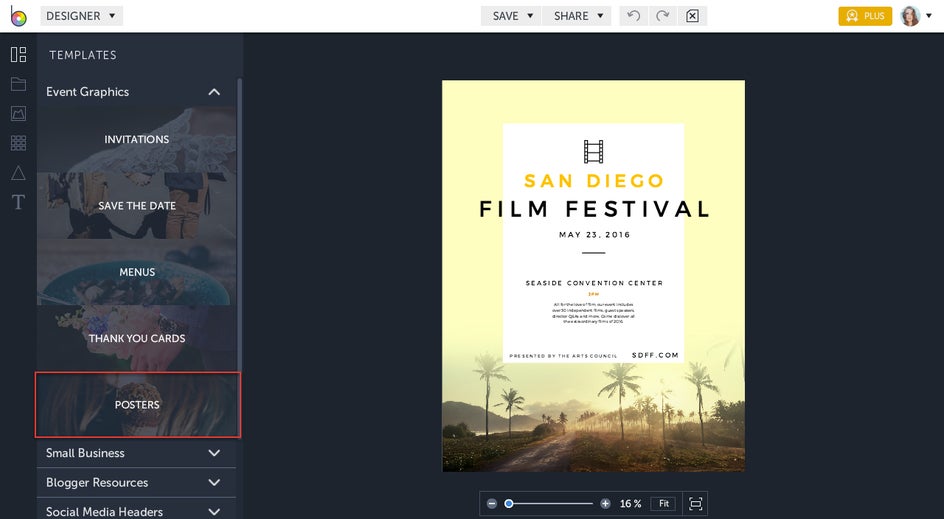Select the INVITATIONS template category
The image size is (944, 519).
click(x=137, y=139)
